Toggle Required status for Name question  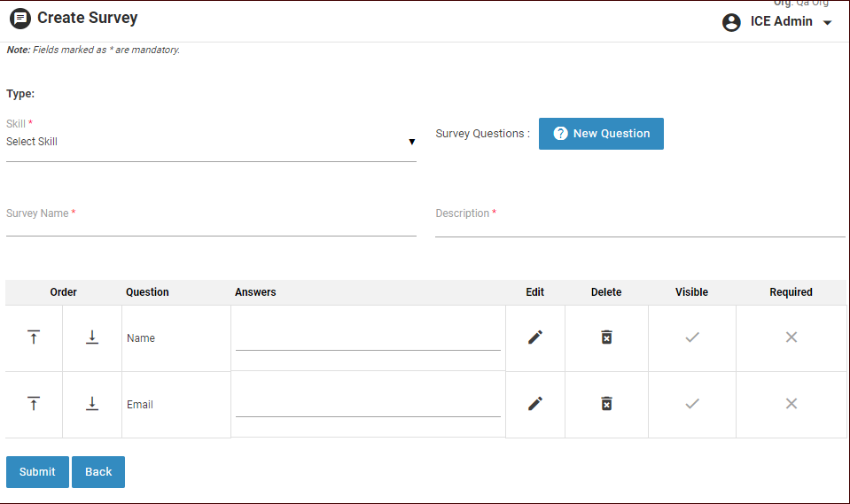(x=792, y=337)
